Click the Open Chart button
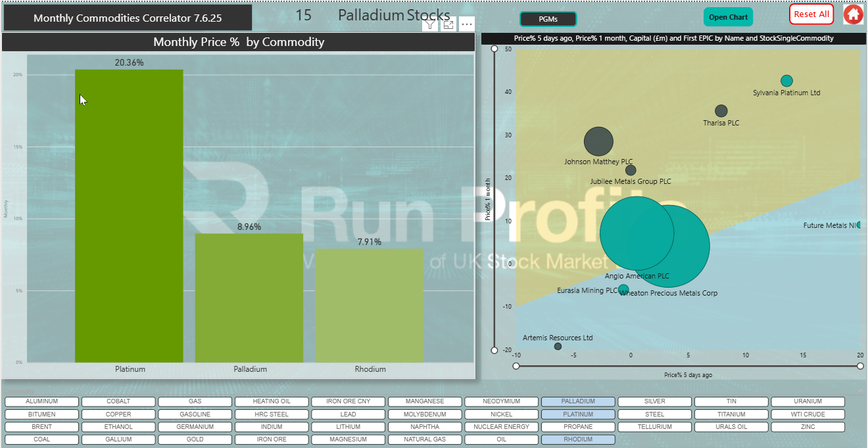Image resolution: width=868 pixels, height=448 pixels. [x=728, y=17]
